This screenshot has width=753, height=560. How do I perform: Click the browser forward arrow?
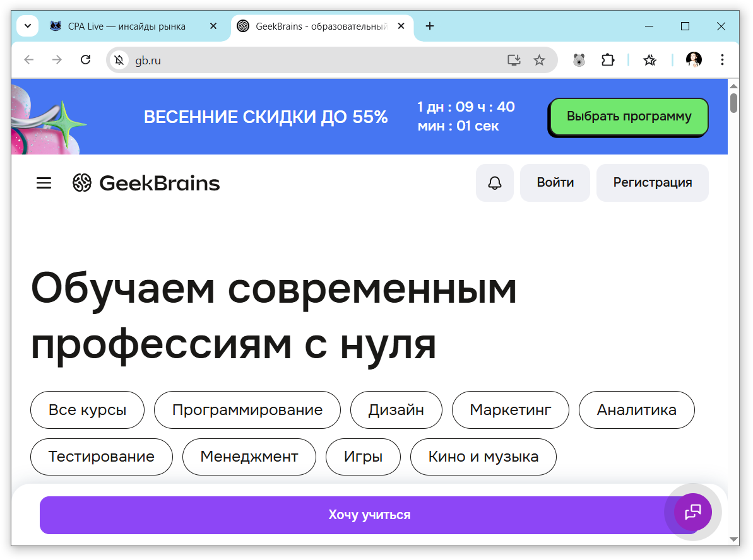click(x=57, y=60)
